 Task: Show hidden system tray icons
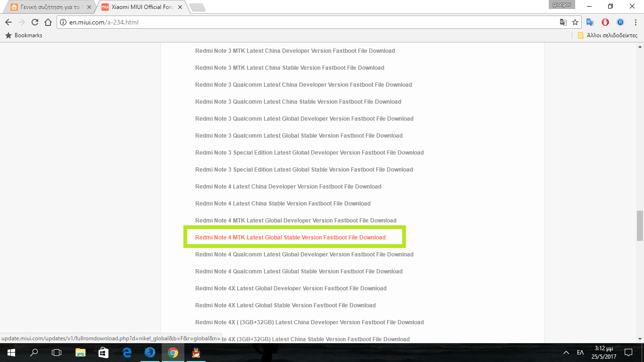click(x=566, y=353)
